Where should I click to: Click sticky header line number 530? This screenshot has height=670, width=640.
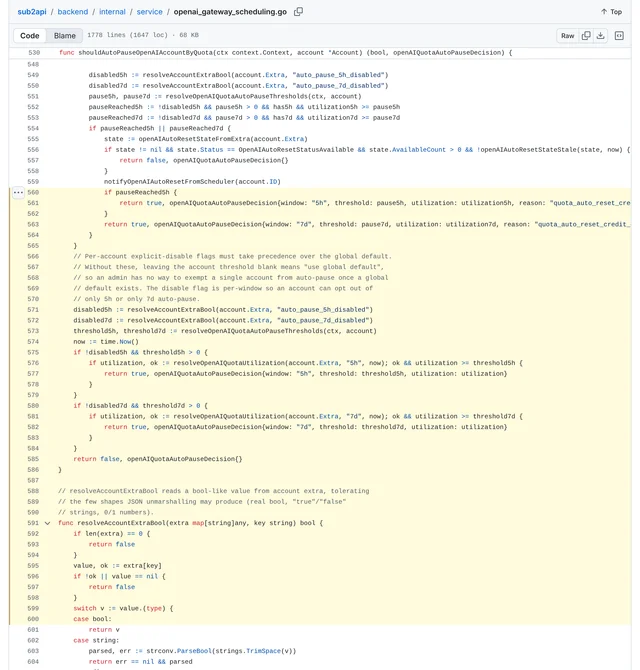point(34,53)
